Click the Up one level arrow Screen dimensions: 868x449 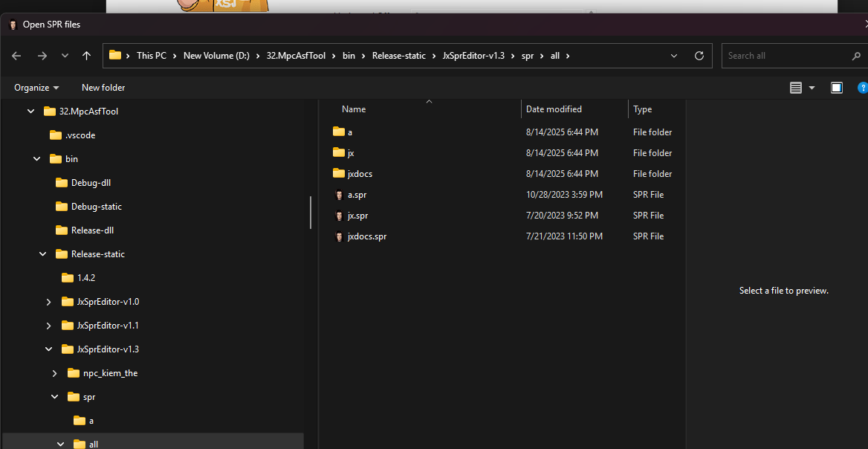click(87, 56)
